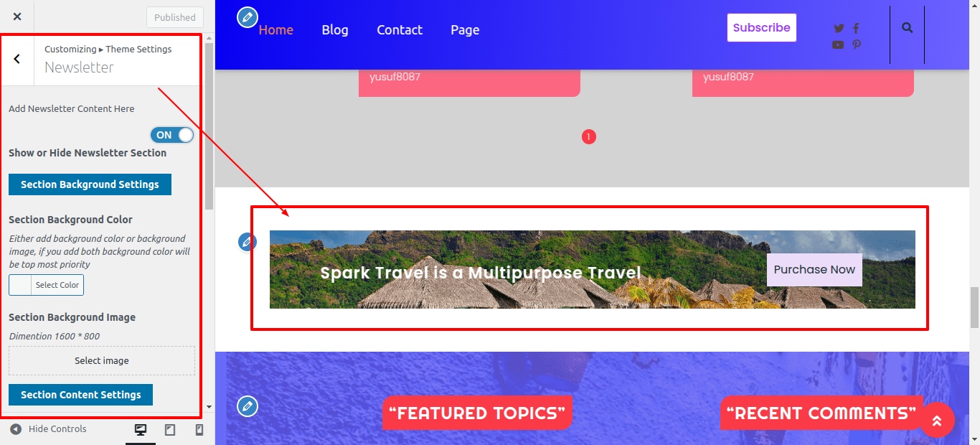Click Select image for section background

102,360
